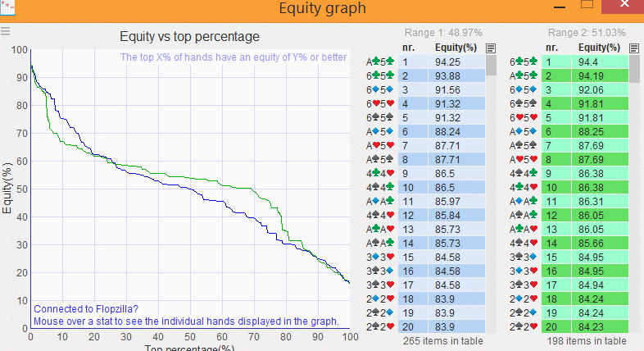644x351 pixels.
Task: Select Range 2 row number 12
Action: (556, 216)
